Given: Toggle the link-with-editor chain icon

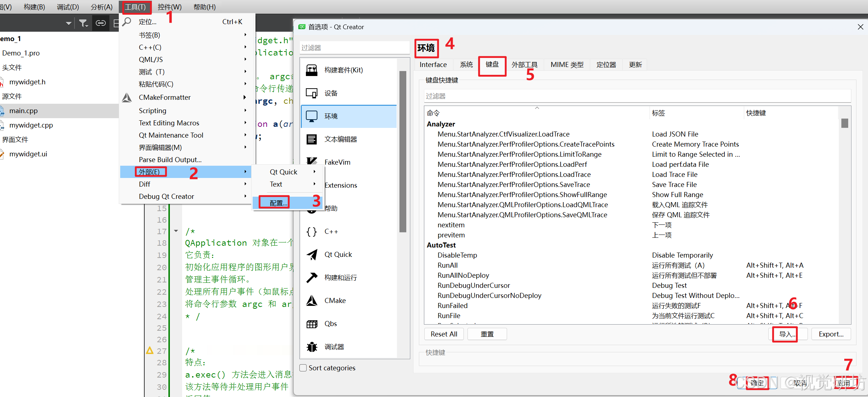Looking at the screenshot, I should tap(100, 23).
